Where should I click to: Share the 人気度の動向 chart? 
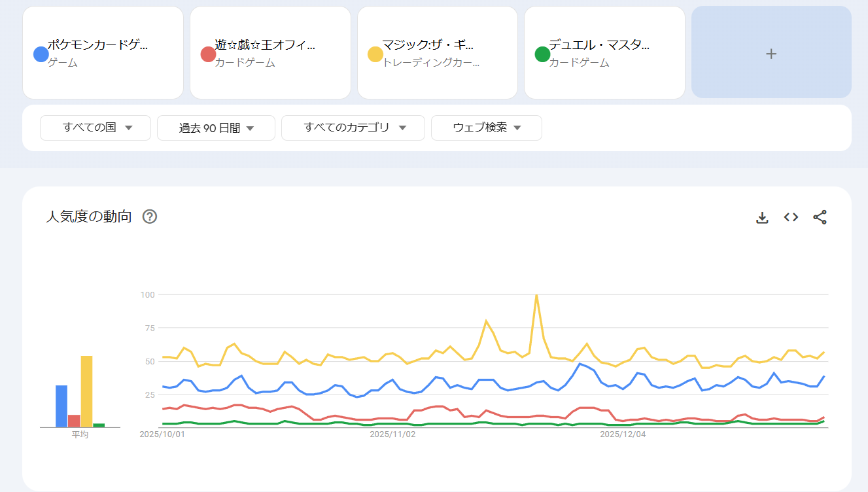pyautogui.click(x=820, y=217)
